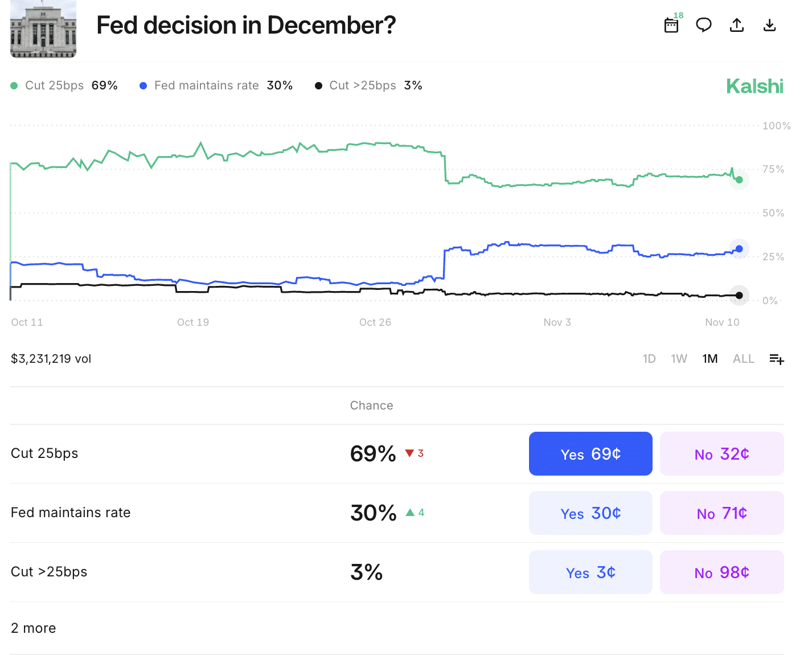Screen dimensions: 812x655
Task: Open the event calendar icon showing 18
Action: click(671, 26)
